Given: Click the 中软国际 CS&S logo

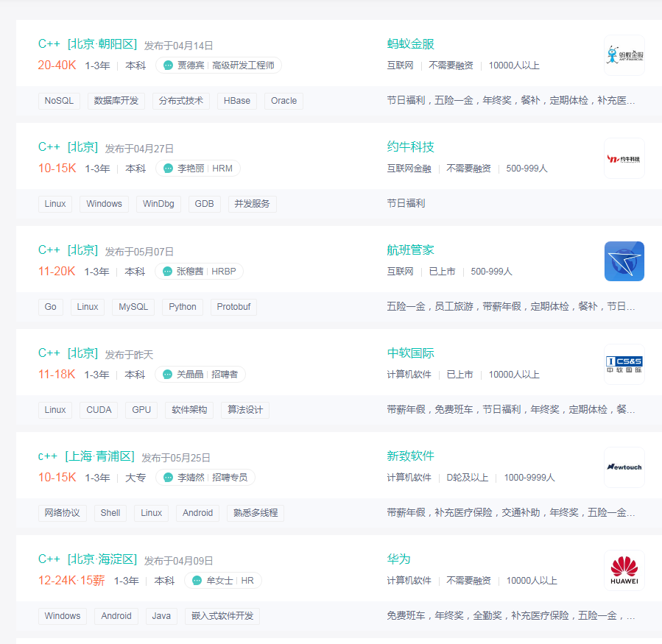Looking at the screenshot, I should click(x=624, y=364).
